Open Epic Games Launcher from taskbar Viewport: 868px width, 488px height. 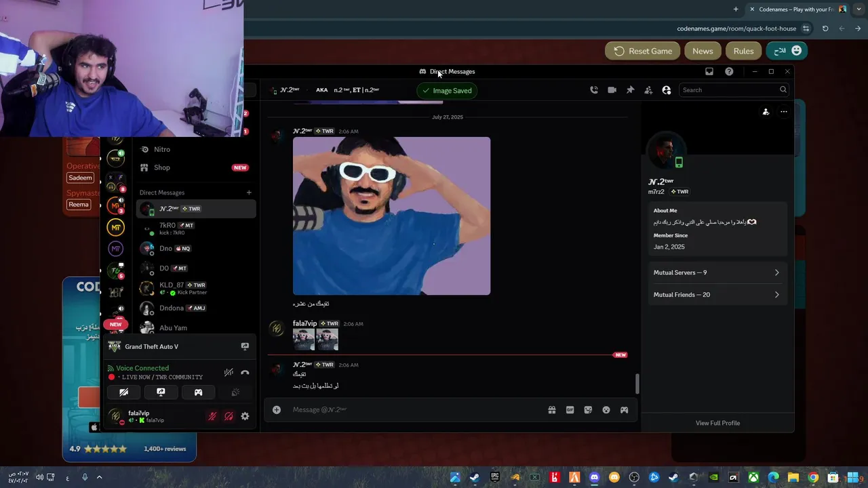[x=495, y=478]
